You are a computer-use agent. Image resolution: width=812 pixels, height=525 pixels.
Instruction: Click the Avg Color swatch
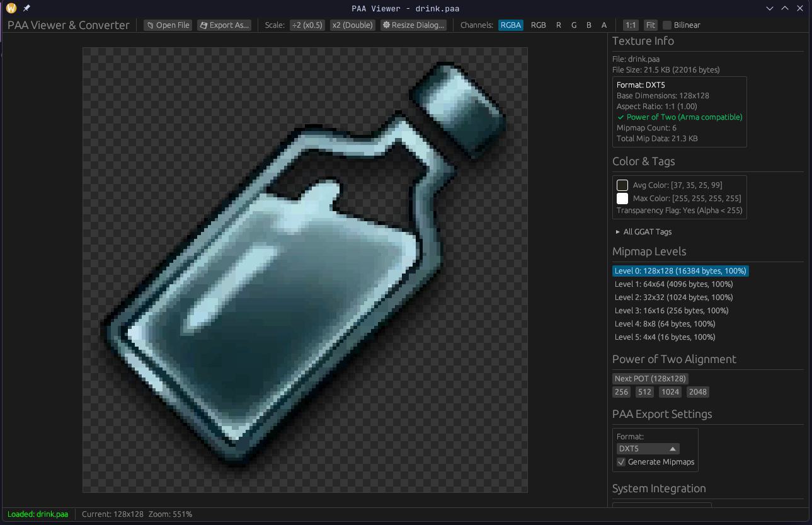pyautogui.click(x=622, y=185)
